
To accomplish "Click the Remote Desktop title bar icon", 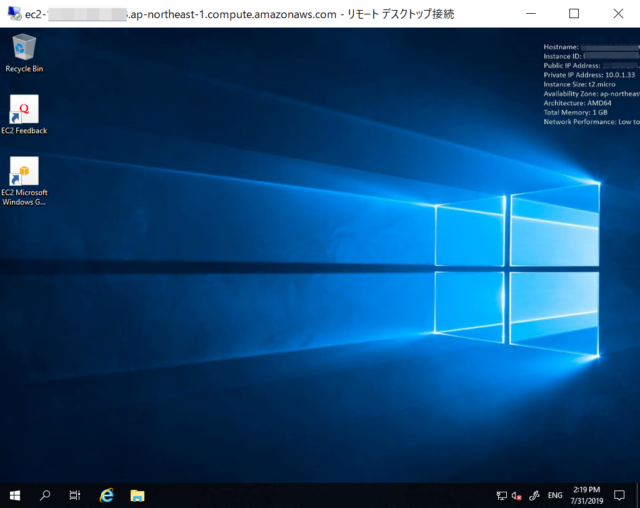I will click(x=14, y=13).
